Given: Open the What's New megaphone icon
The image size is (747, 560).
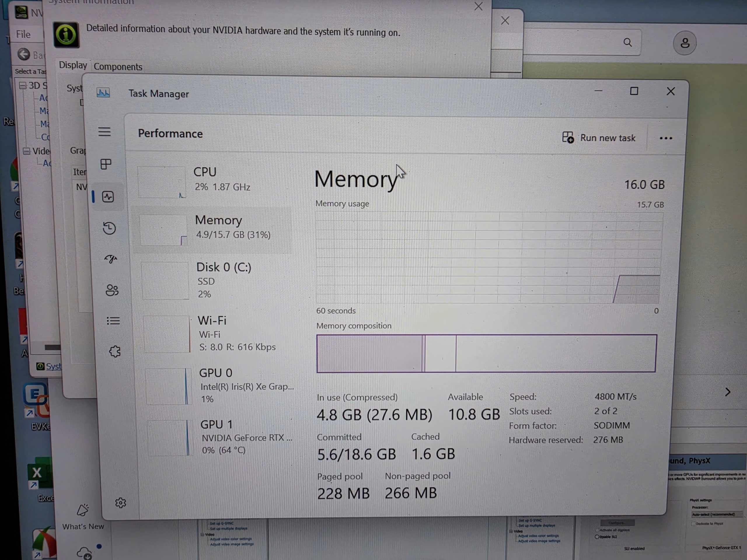Looking at the screenshot, I should click(x=83, y=510).
